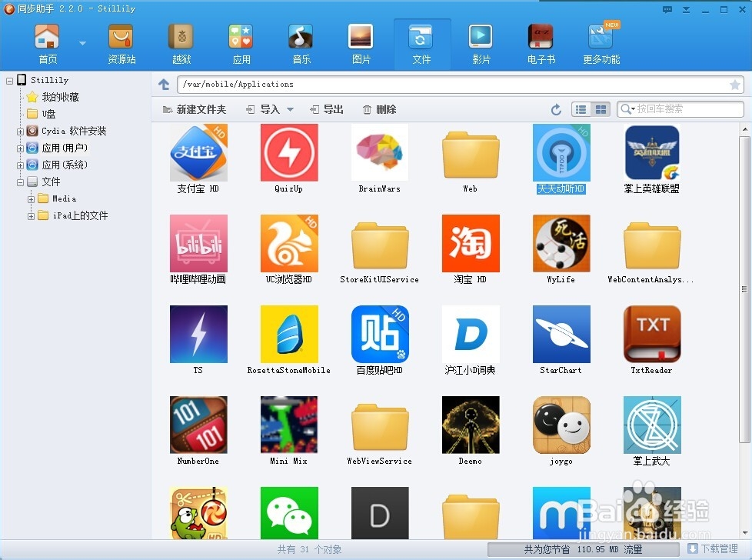Viewport: 752px width, 560px height.
Task: Select StoreKitUIService folder
Action: (380, 247)
